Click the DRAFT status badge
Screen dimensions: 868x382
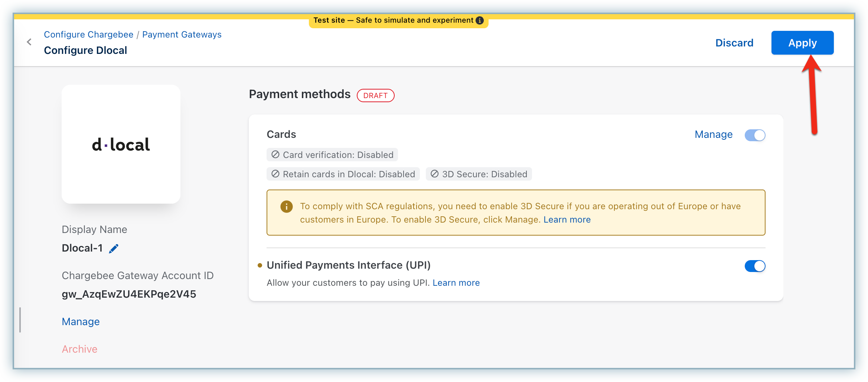(375, 95)
